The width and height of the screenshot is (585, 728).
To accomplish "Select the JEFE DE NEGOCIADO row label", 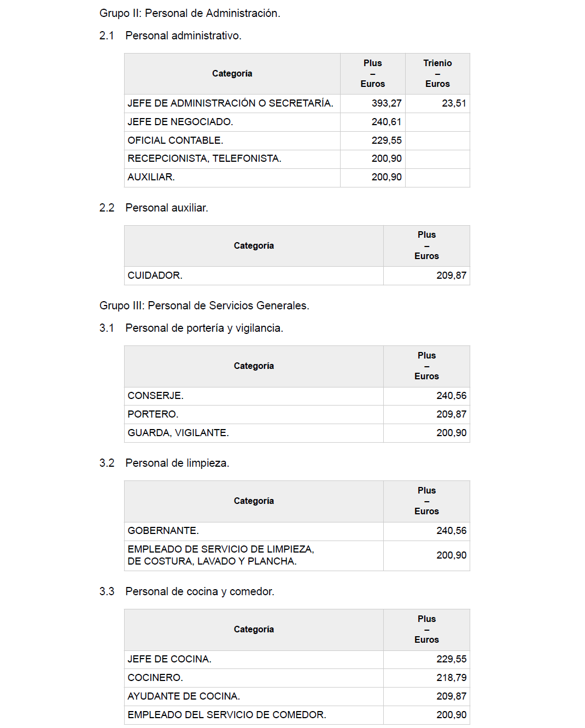I will (x=180, y=122).
